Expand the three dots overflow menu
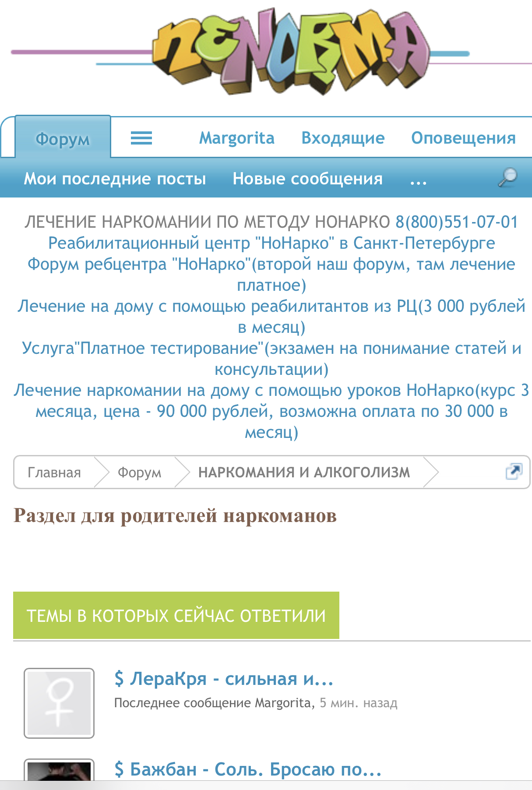This screenshot has width=532, height=790. click(x=418, y=180)
